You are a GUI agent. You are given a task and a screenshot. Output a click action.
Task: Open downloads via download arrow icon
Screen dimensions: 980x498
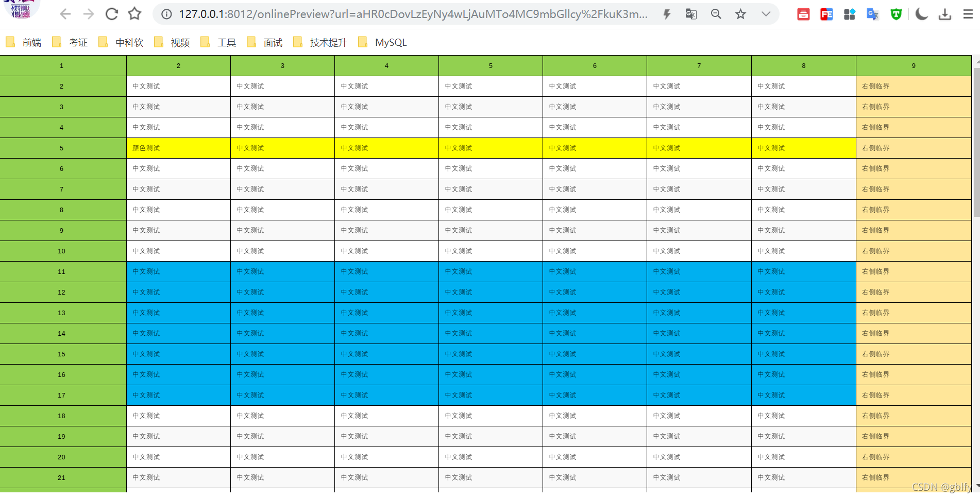point(945,14)
